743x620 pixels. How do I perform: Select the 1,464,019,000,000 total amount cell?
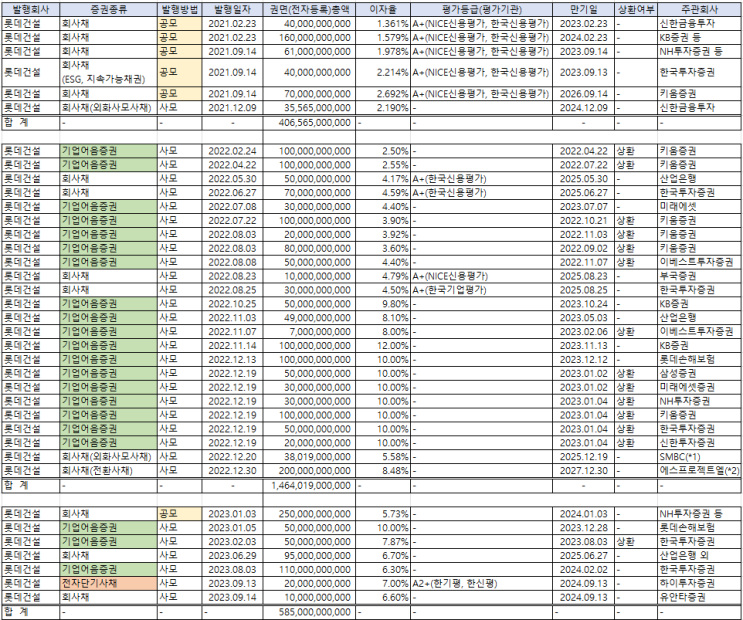coord(309,486)
